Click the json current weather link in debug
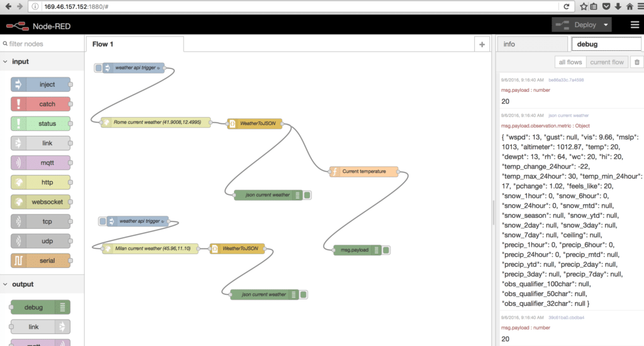Viewport: 644px width, 346px height. [x=569, y=116]
